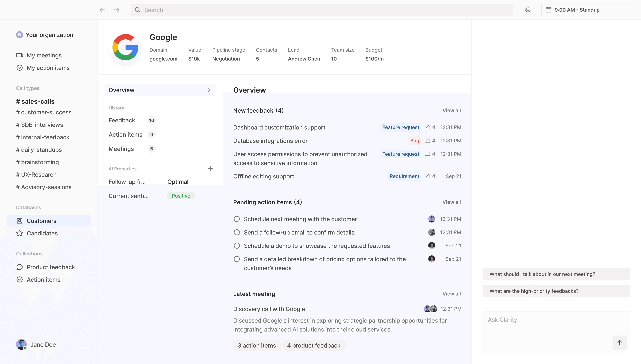The image size is (641, 364).
Task: Select the # sales-calls call type
Action: click(x=35, y=101)
